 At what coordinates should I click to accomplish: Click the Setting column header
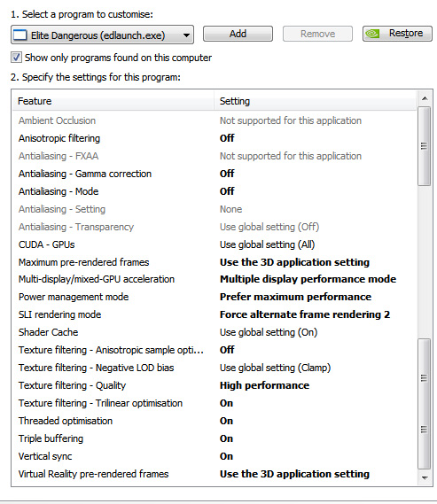pyautogui.click(x=316, y=101)
